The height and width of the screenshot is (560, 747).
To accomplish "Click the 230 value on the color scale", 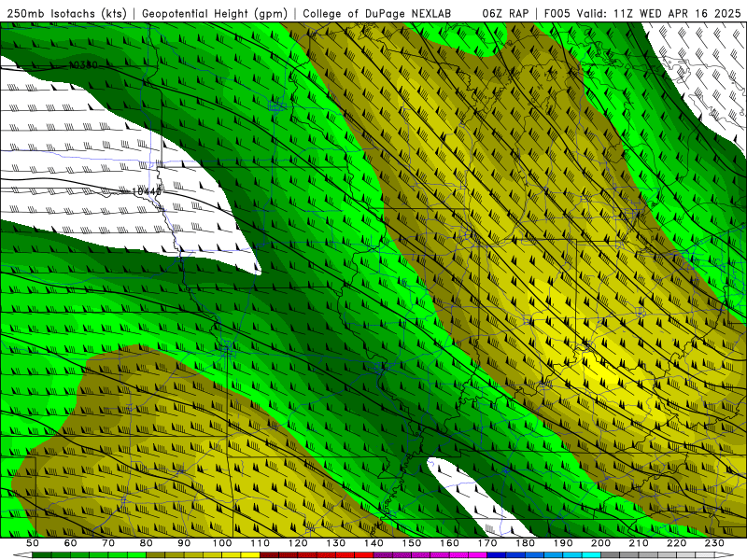I will click(x=715, y=543).
